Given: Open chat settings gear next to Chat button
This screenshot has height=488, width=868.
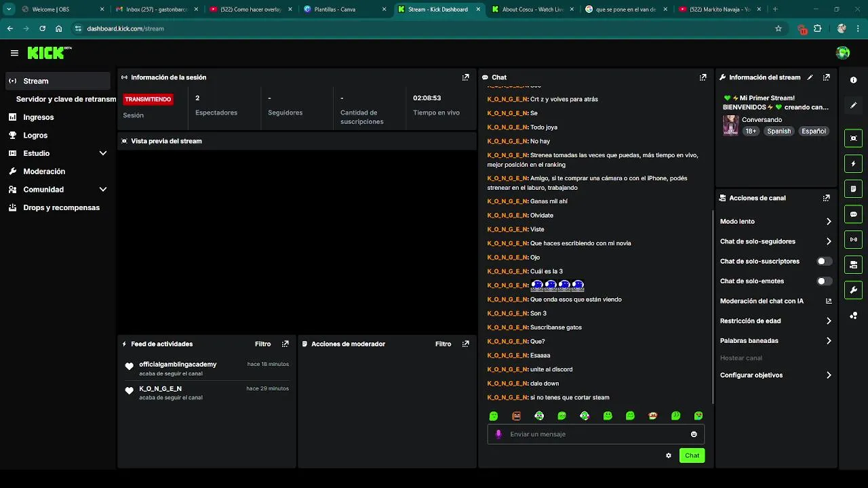Looking at the screenshot, I should pyautogui.click(x=668, y=455).
